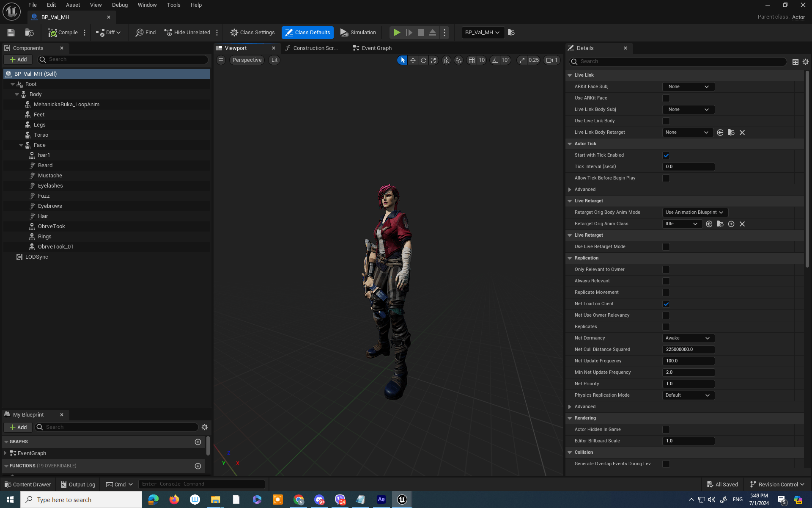Uncheck Start with Tick Enabled
Image resolution: width=812 pixels, height=508 pixels.
point(666,155)
